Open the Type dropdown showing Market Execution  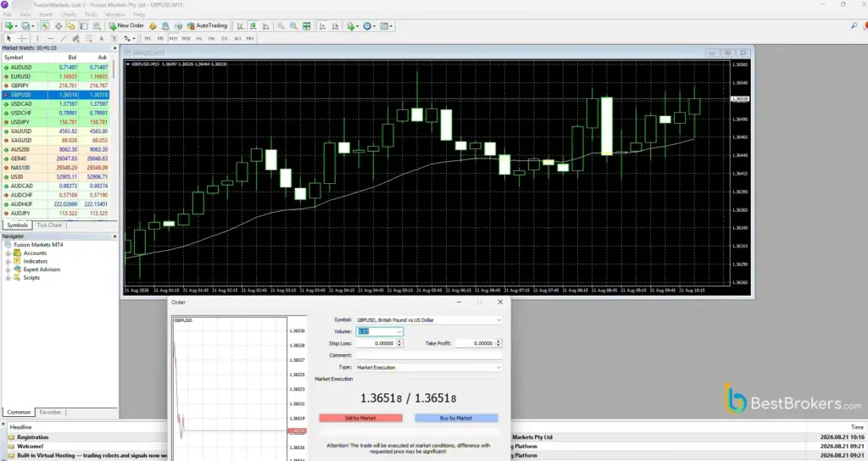click(498, 368)
